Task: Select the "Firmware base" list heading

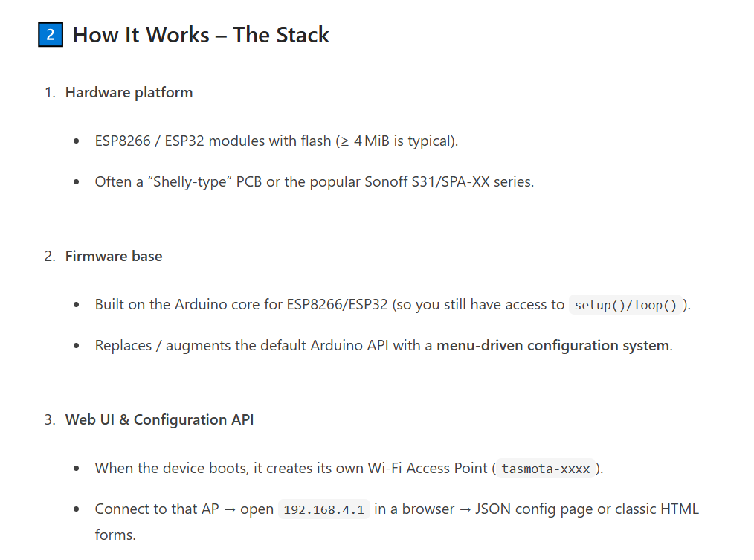Action: (x=114, y=256)
